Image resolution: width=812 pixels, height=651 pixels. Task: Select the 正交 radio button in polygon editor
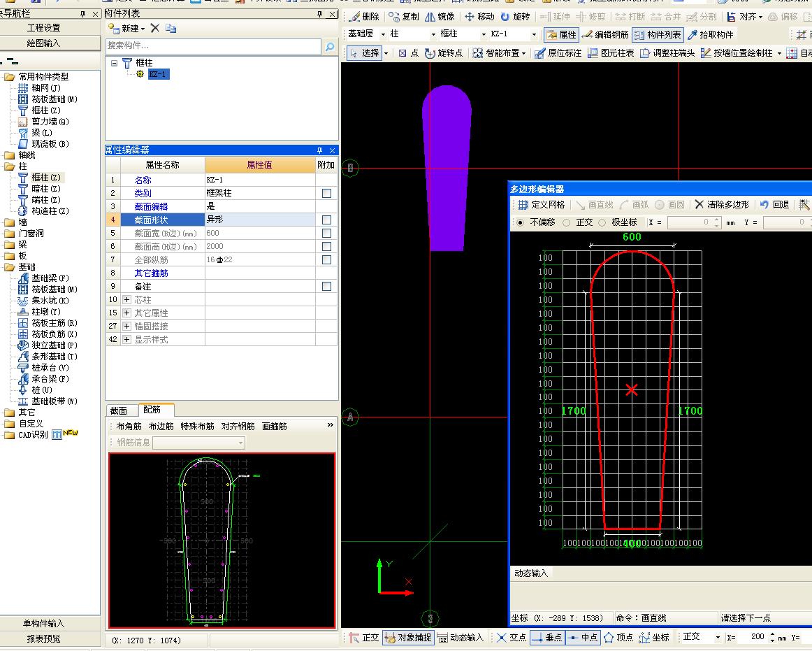[567, 222]
